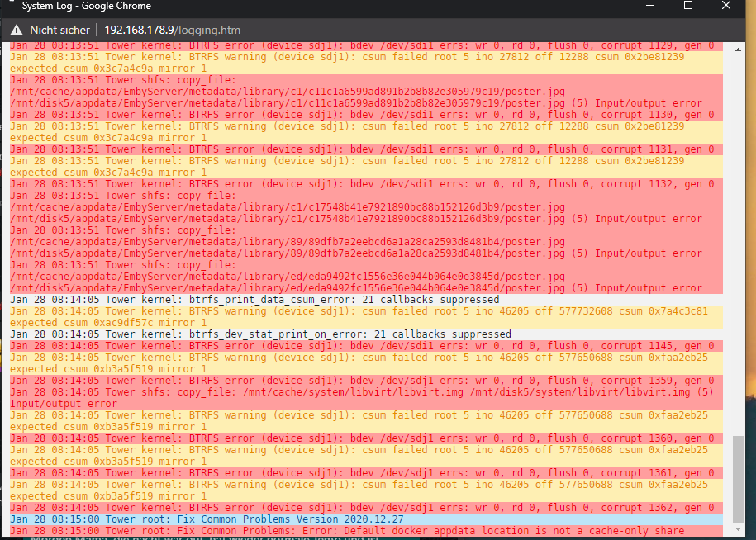This screenshot has width=756, height=540.
Task: Click the BTRFS error line with 'corrupt 1359'
Action: [366, 381]
